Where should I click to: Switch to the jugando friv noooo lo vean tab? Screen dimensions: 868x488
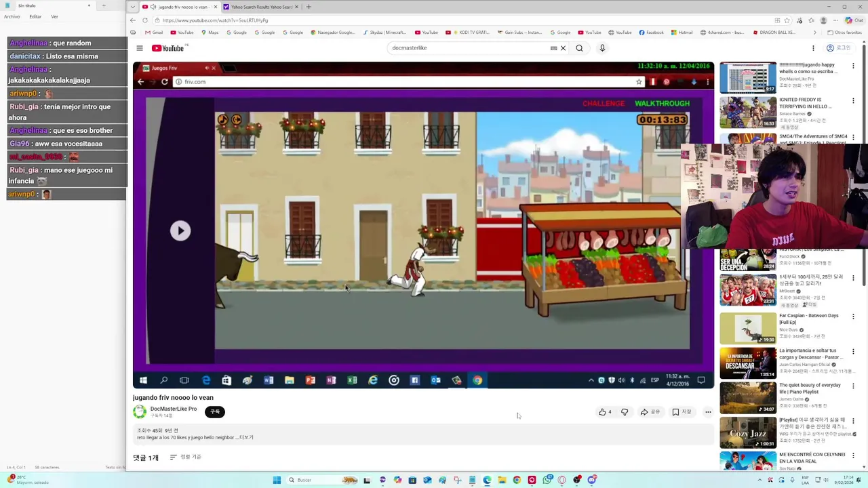(179, 7)
